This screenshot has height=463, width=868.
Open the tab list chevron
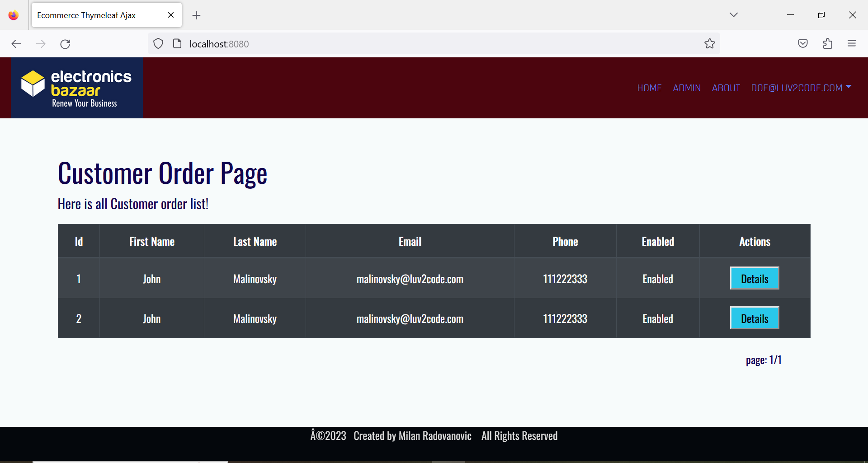pyautogui.click(x=734, y=14)
